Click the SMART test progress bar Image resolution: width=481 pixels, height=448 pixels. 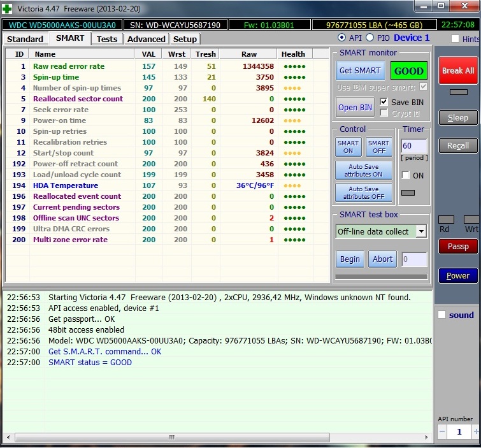click(382, 277)
